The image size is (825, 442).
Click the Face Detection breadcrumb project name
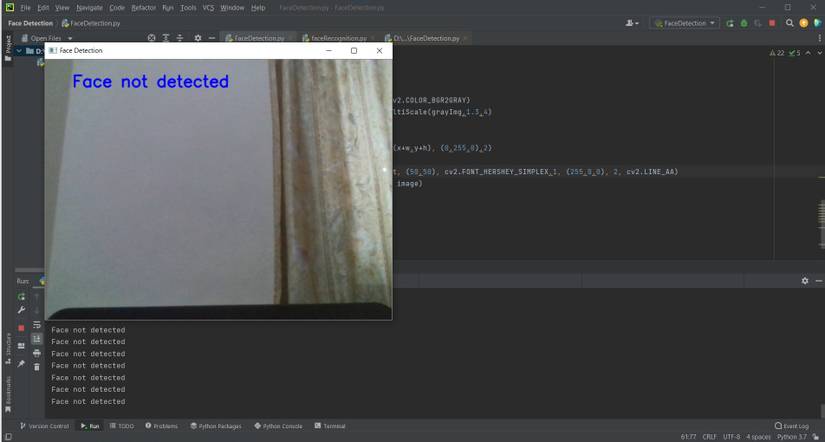click(31, 23)
